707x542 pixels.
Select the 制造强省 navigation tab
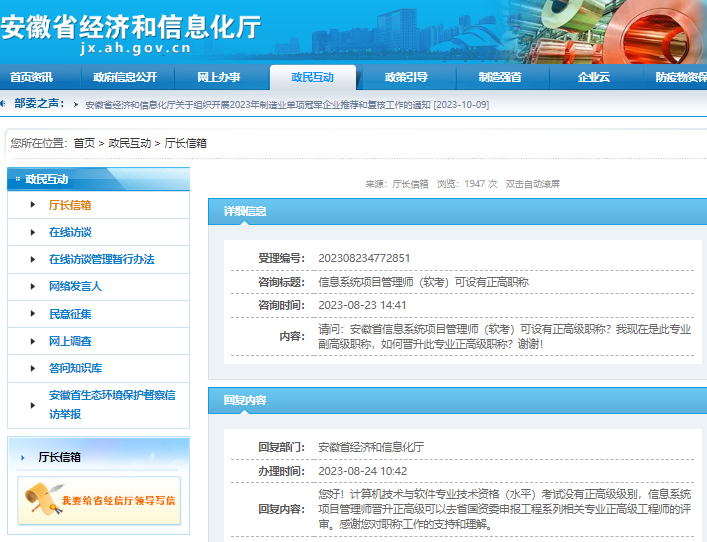pyautogui.click(x=499, y=77)
